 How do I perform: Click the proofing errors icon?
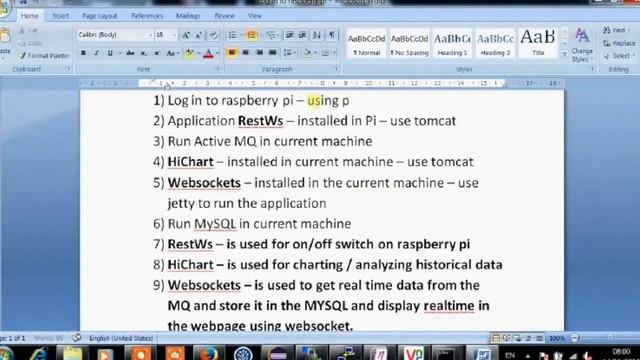[76, 338]
